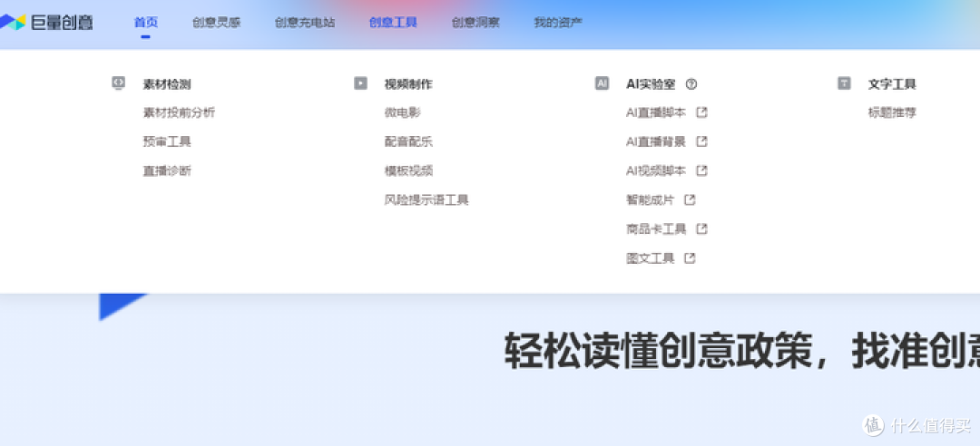Click the external-link icon beside AI直播背景
Image resolution: width=980 pixels, height=446 pixels.
click(x=701, y=141)
